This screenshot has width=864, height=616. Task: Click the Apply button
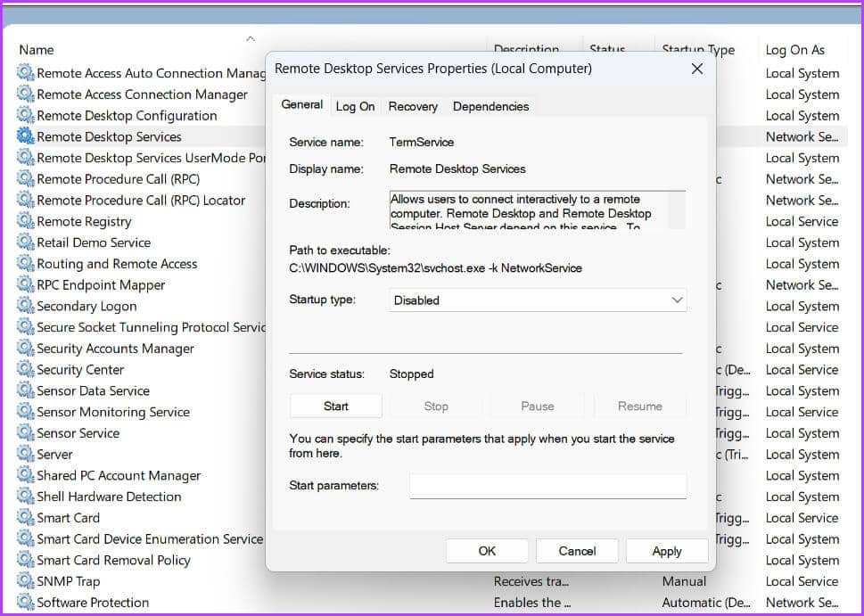(667, 551)
